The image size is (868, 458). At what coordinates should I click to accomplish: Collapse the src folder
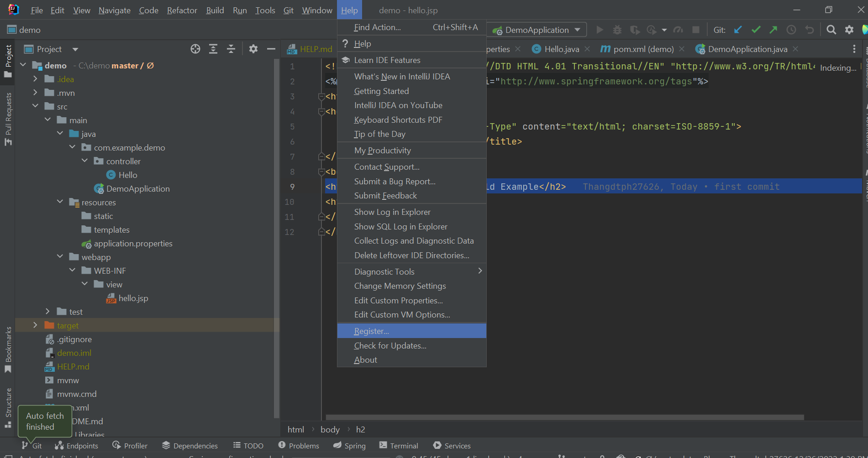point(36,106)
